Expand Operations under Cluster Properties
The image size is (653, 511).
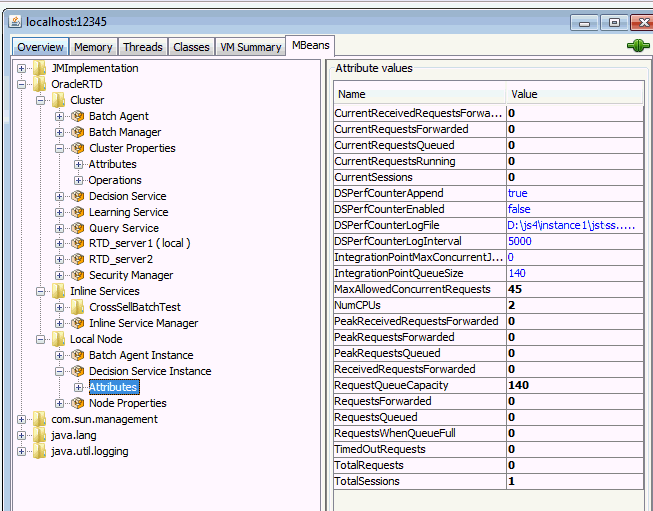[x=78, y=180]
